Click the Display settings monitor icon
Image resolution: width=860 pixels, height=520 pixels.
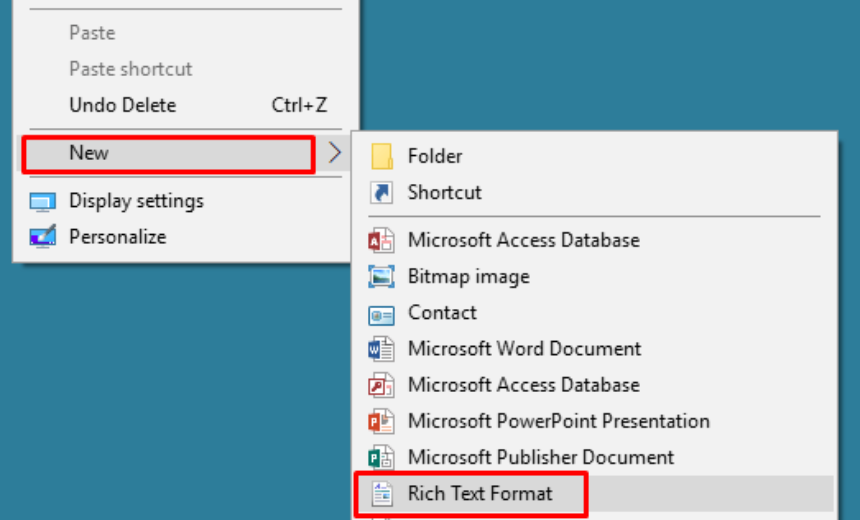click(42, 201)
